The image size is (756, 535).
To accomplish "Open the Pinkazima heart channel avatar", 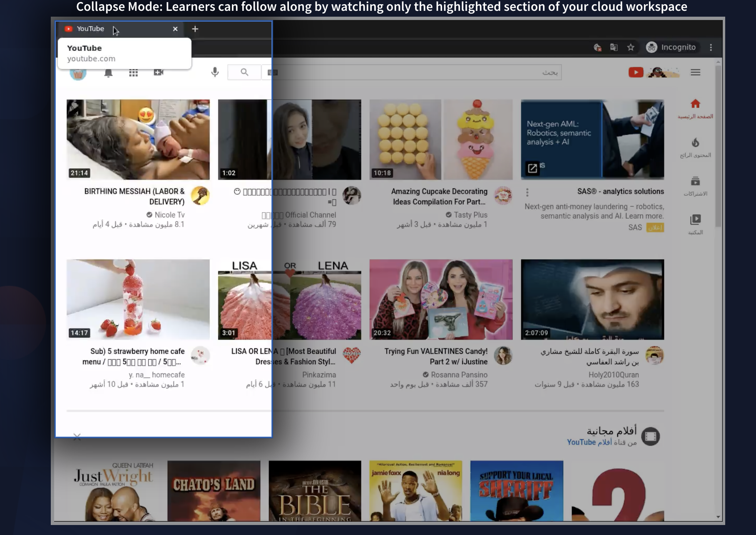I will 352,356.
